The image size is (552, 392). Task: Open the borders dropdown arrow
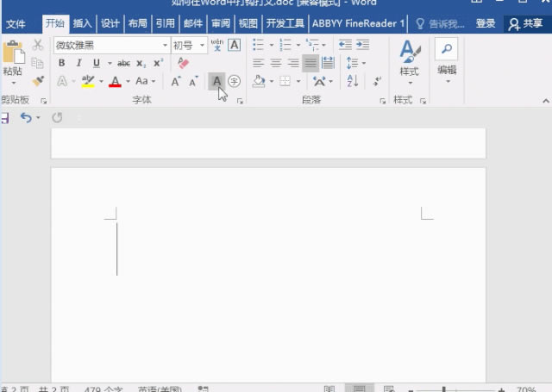[298, 82]
